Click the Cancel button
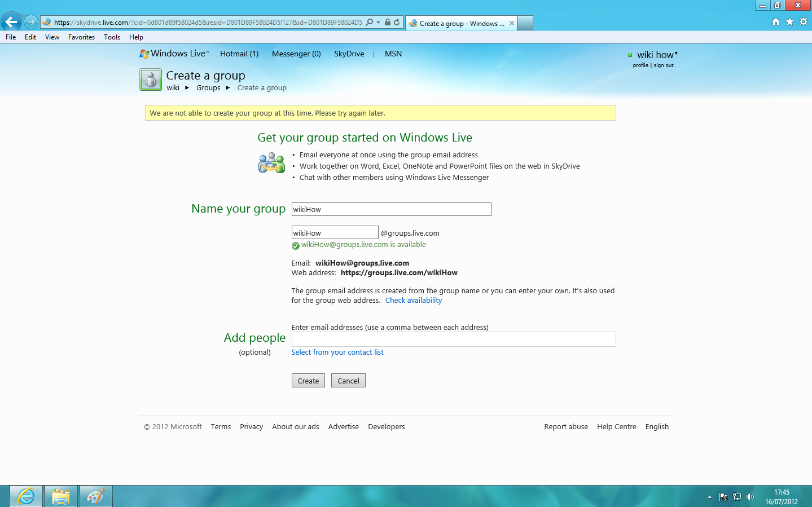The image size is (812, 507). pyautogui.click(x=348, y=381)
